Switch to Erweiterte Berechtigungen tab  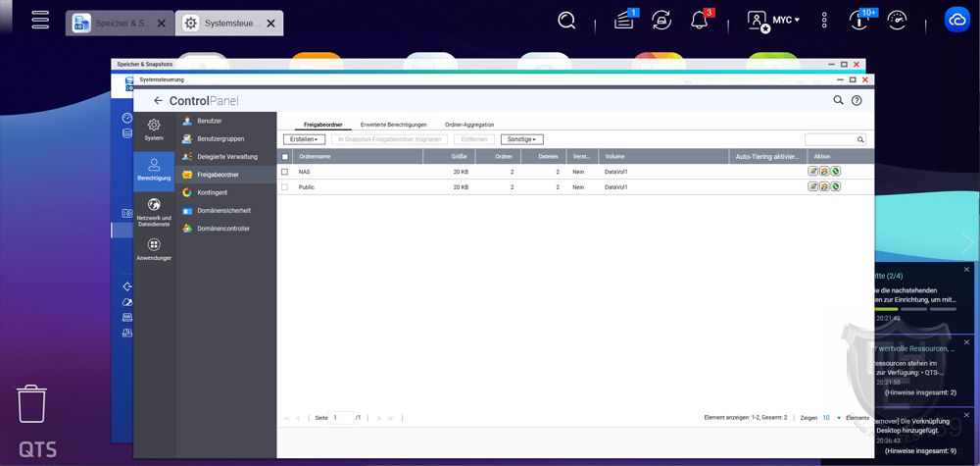tap(394, 125)
